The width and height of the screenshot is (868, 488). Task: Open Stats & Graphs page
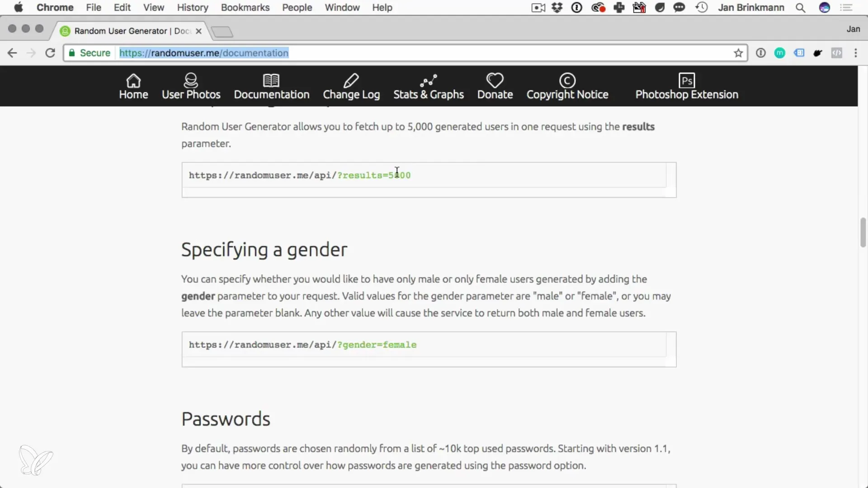coord(428,87)
